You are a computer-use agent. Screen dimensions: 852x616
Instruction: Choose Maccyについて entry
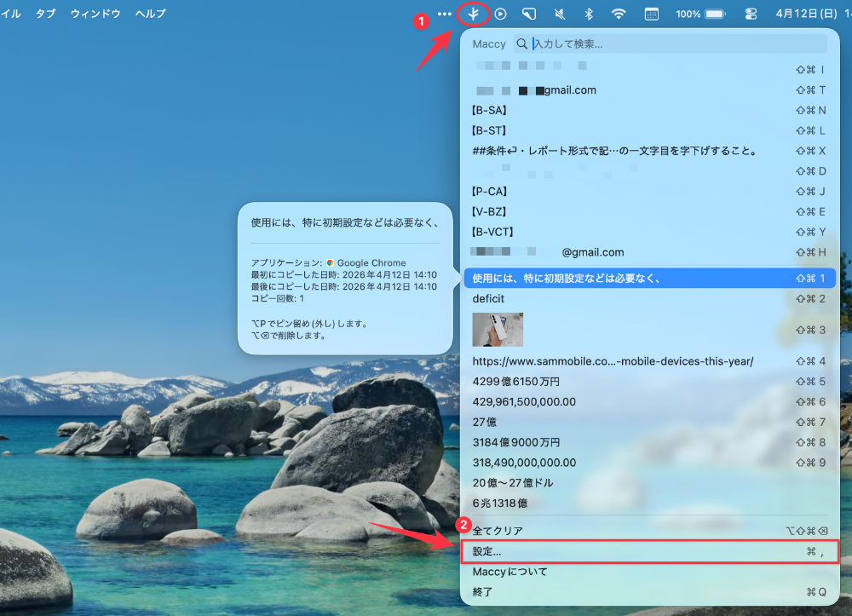[x=649, y=572]
